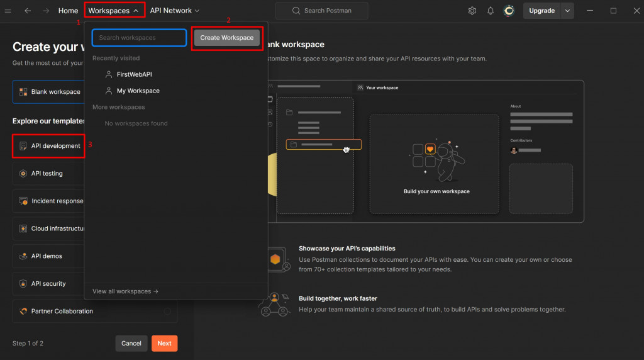
Task: Click the API security shield icon
Action: point(23,284)
